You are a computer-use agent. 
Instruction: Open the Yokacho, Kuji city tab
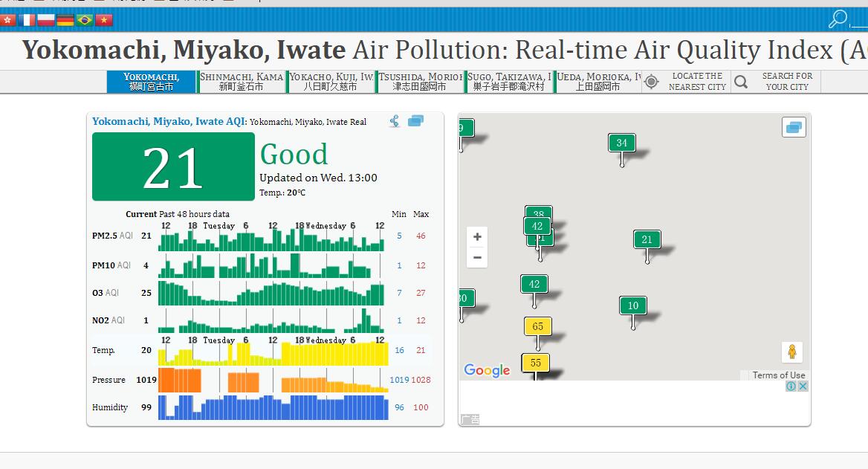(331, 82)
